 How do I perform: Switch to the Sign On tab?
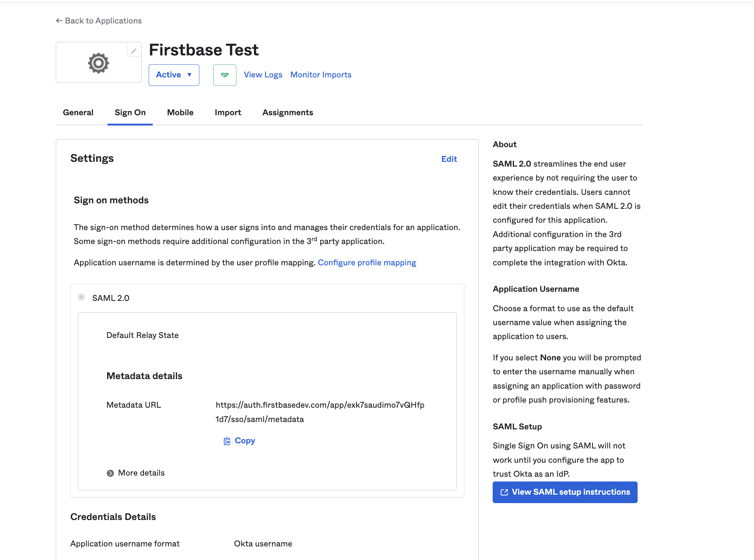130,113
